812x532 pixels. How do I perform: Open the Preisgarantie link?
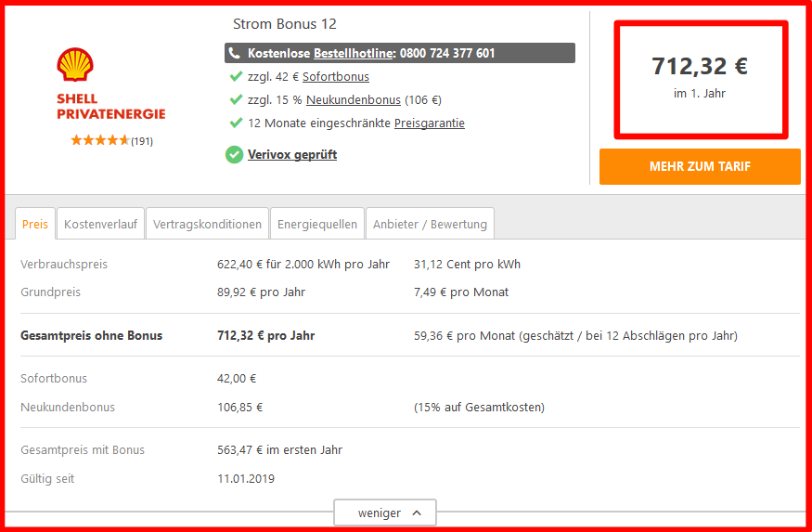click(x=430, y=123)
